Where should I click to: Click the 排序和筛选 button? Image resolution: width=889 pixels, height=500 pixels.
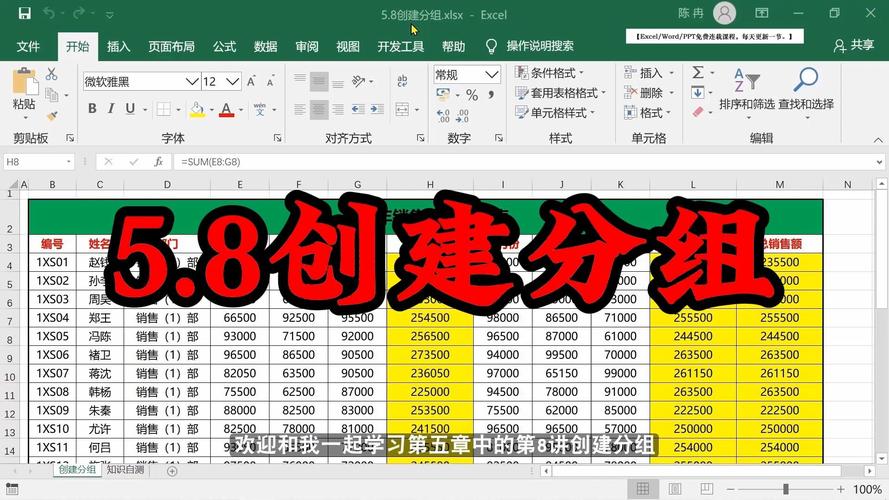click(747, 93)
